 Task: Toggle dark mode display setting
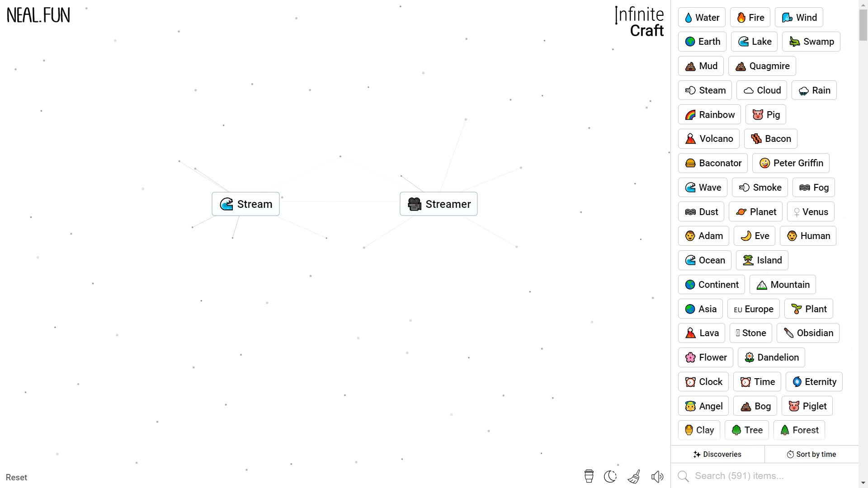pyautogui.click(x=610, y=477)
